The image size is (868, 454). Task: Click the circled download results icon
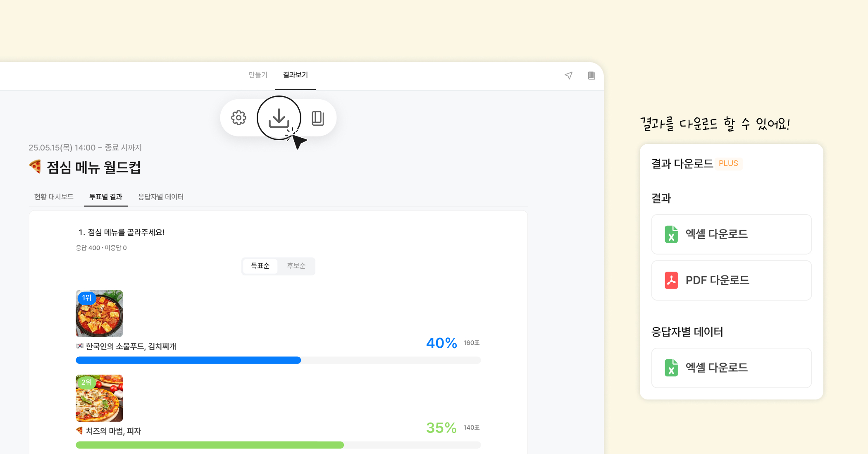coord(279,118)
